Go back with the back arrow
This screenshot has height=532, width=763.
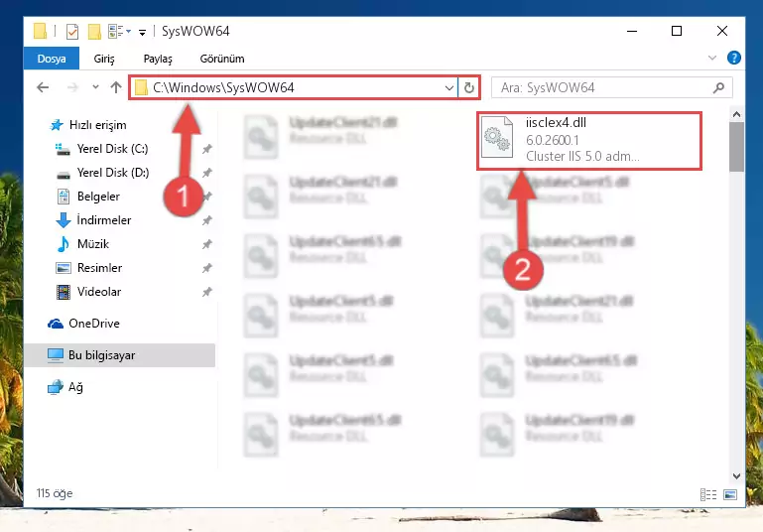pos(43,87)
